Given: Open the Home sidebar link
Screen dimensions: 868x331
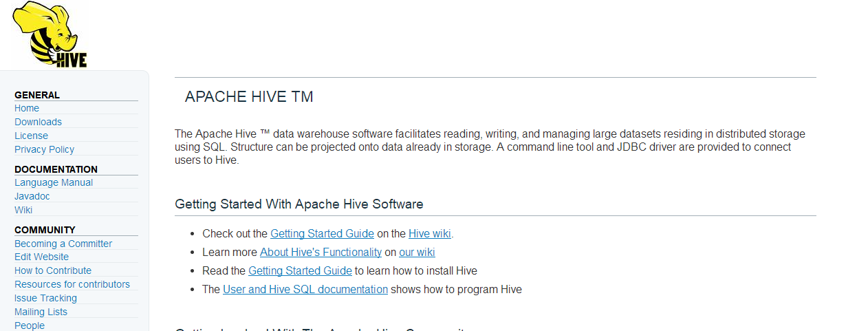Looking at the screenshot, I should point(27,108).
